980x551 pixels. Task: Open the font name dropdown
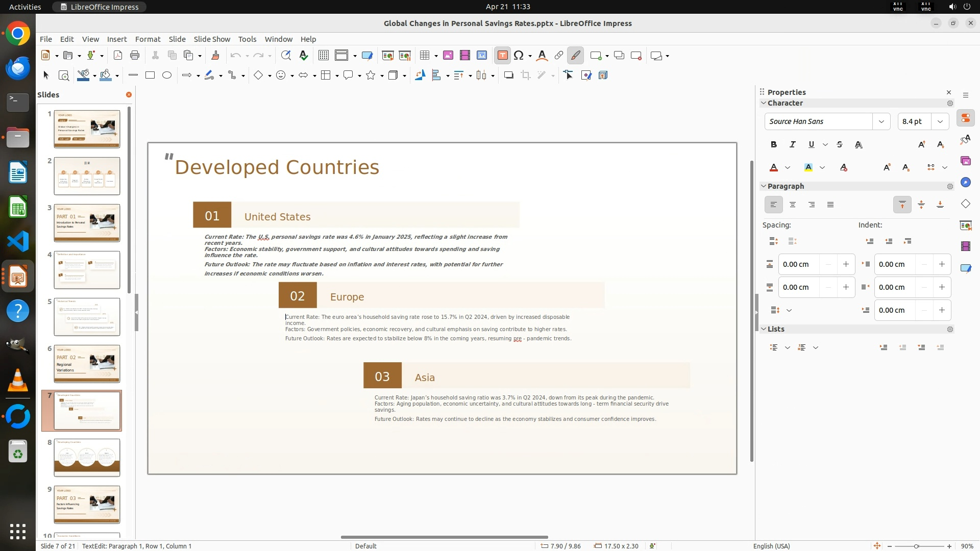(x=881, y=121)
